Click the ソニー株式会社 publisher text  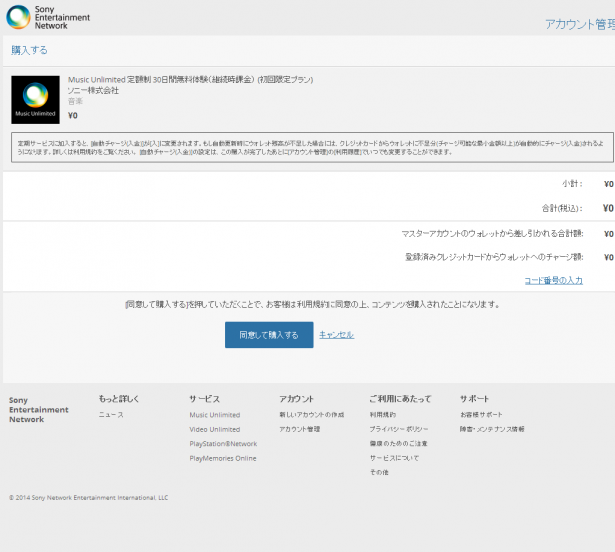tap(93, 90)
